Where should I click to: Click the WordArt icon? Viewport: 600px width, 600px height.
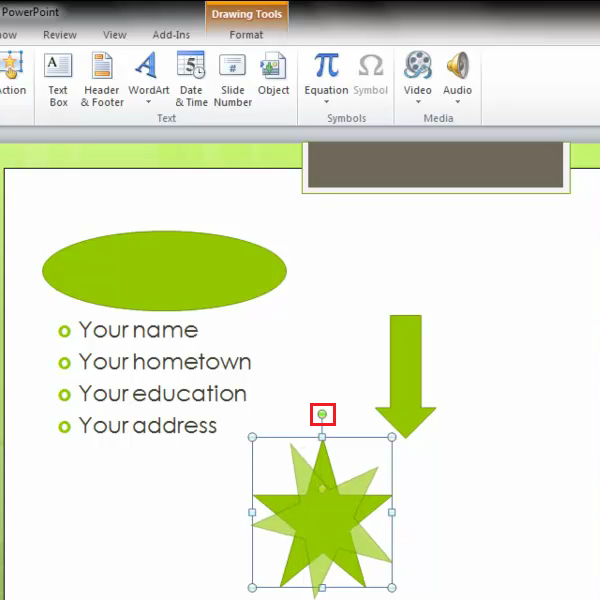[147, 65]
